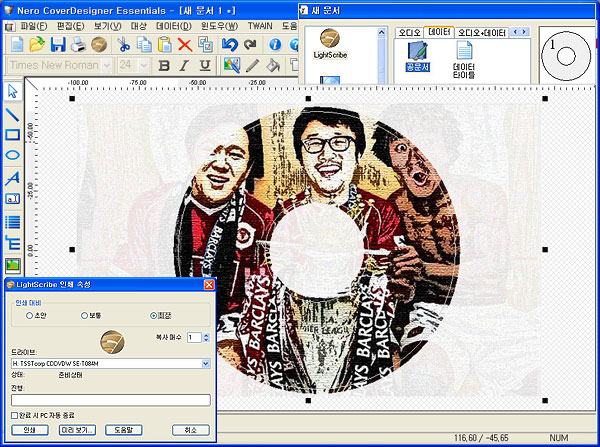Open the TWAIN menu
Viewport: 600px width, 447px height.
point(260,26)
